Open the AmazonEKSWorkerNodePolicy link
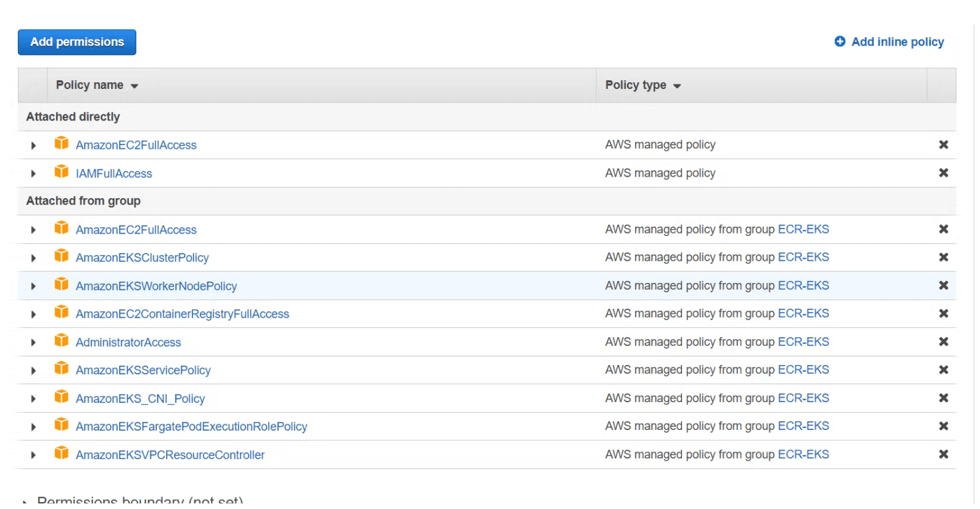Screen dimensions: 980x509 click(157, 286)
